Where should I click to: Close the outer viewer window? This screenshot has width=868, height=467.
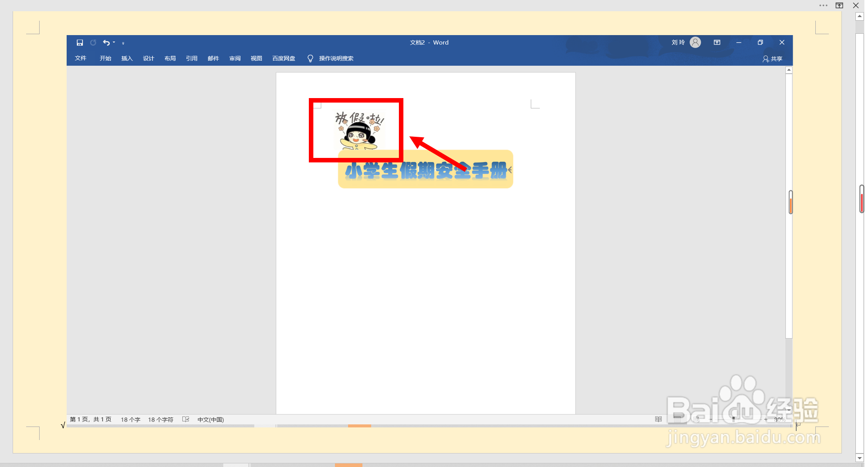click(856, 5)
